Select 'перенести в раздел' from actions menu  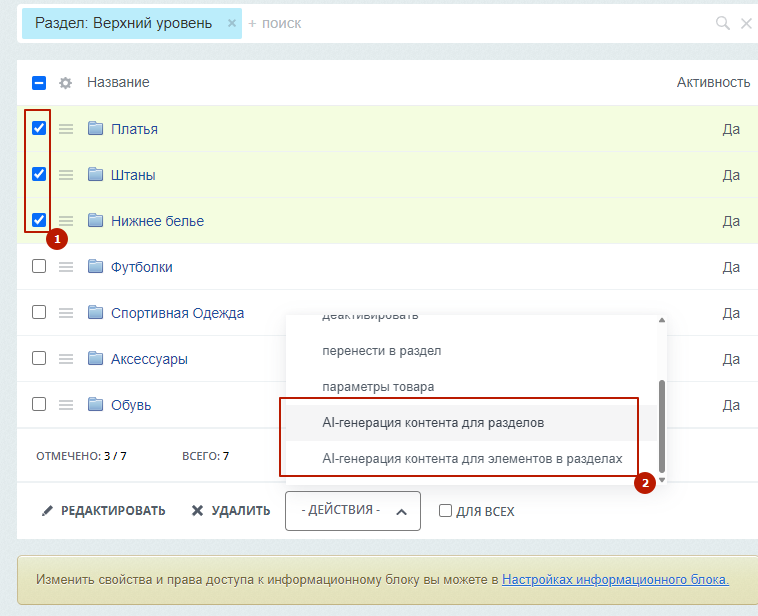click(x=471, y=351)
